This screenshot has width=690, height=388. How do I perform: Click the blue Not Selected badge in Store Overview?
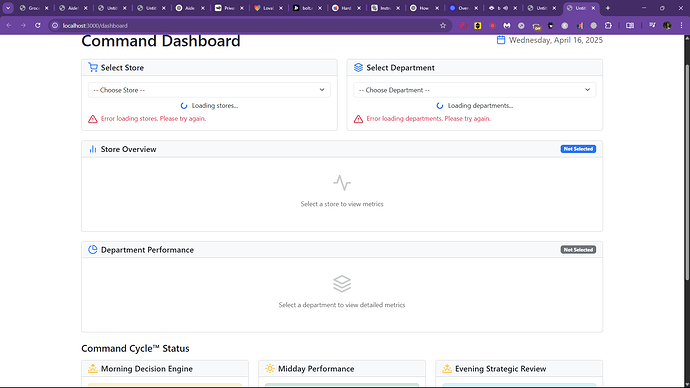point(578,149)
